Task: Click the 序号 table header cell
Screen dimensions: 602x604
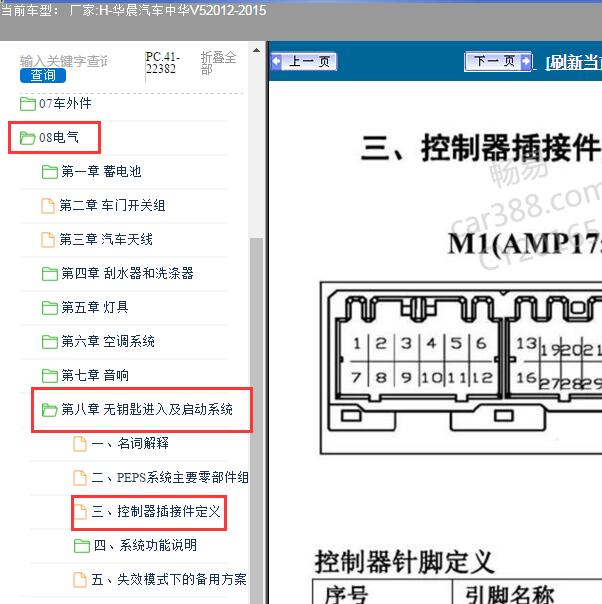Action: click(382, 591)
